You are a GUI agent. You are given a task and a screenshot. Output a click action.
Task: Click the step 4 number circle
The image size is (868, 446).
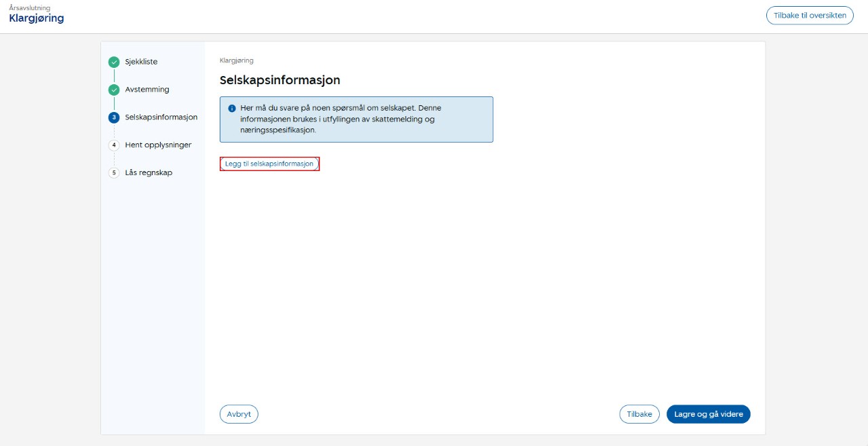114,145
